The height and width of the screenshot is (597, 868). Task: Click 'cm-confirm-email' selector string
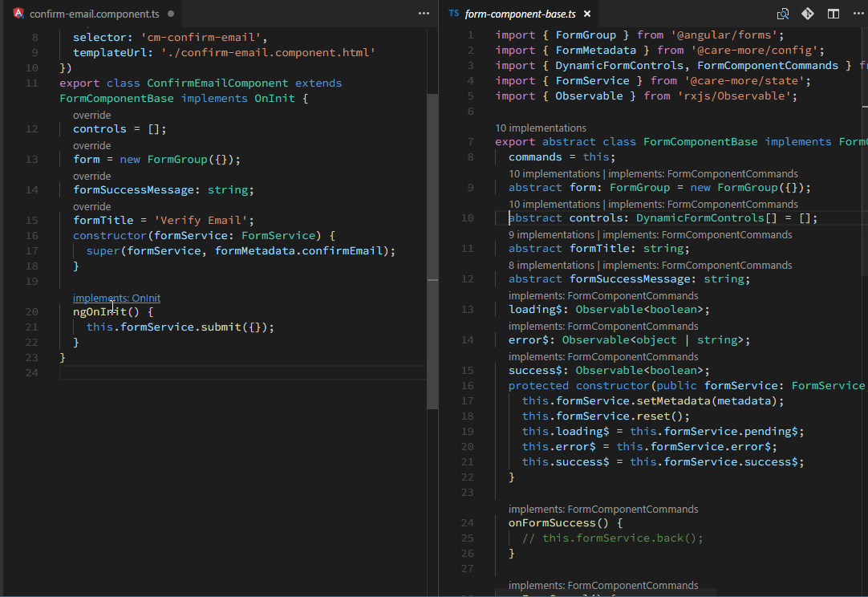(201, 37)
